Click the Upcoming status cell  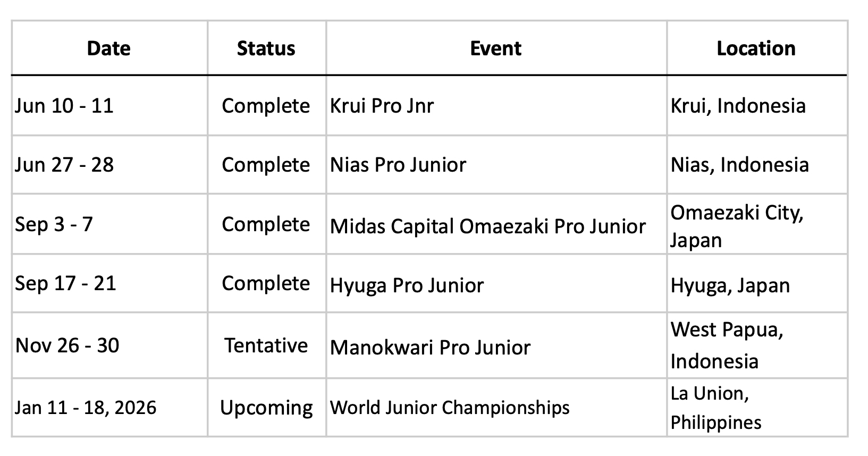(x=266, y=408)
